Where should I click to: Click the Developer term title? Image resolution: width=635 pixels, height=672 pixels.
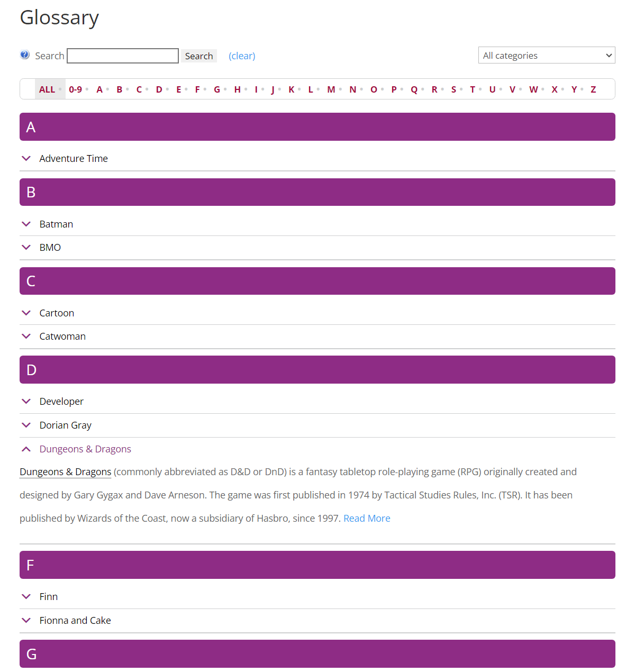[x=61, y=401]
